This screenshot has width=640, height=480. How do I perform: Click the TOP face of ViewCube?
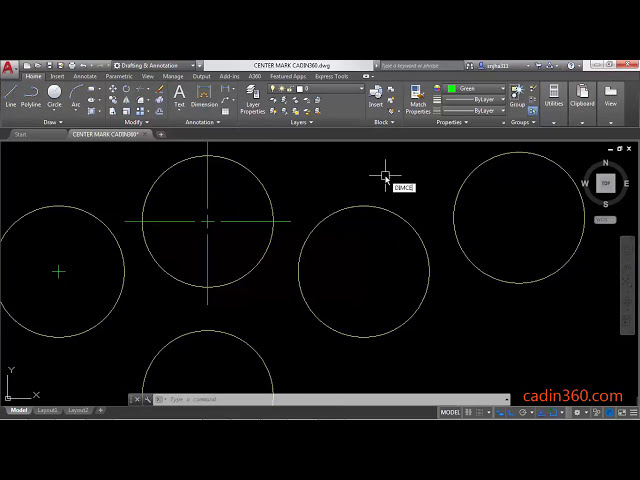(605, 183)
